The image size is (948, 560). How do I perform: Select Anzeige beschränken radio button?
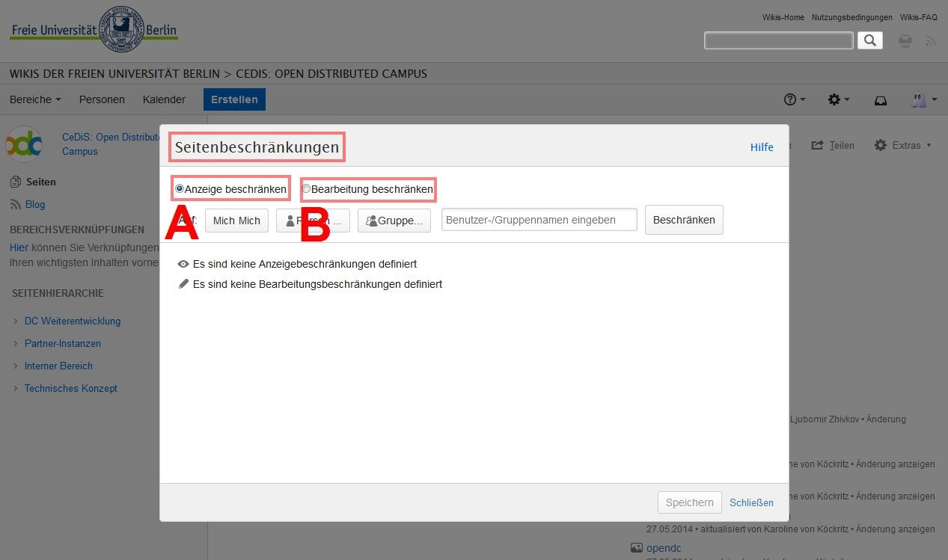(x=179, y=189)
